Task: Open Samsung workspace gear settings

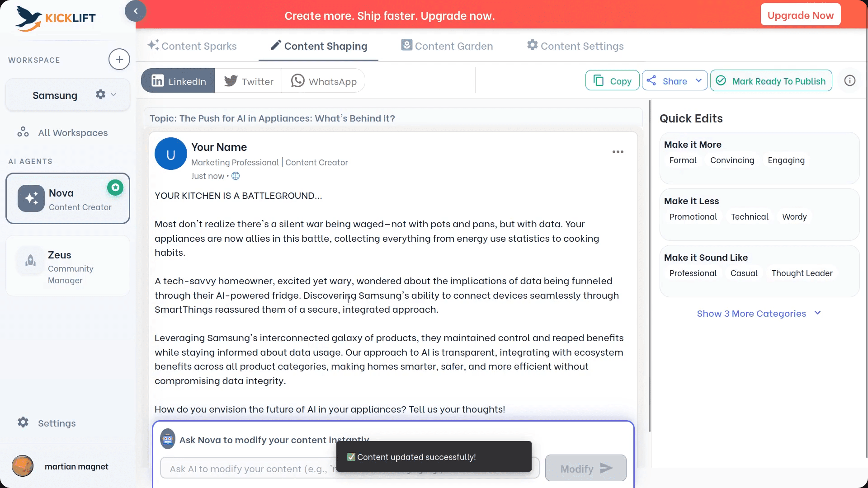Action: coord(100,94)
